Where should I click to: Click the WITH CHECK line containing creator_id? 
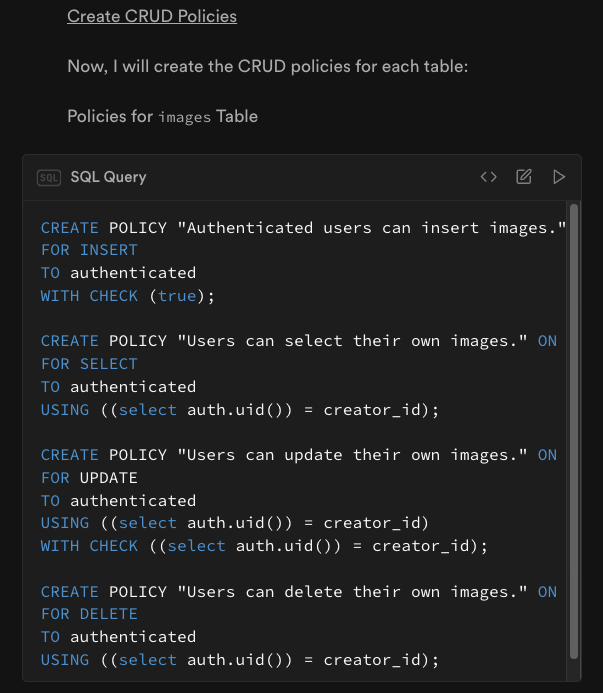[264, 546]
